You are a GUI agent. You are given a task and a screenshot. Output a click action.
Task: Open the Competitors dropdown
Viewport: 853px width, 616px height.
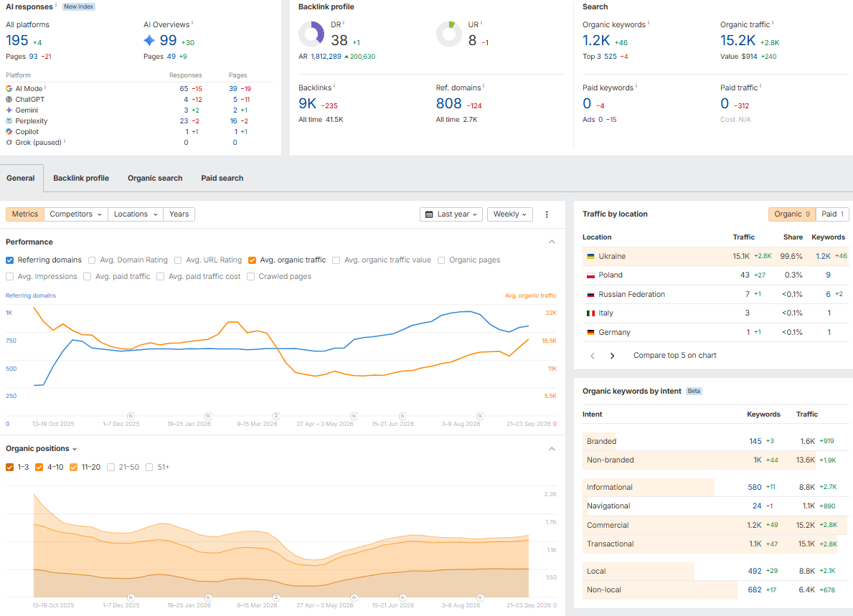pos(75,214)
